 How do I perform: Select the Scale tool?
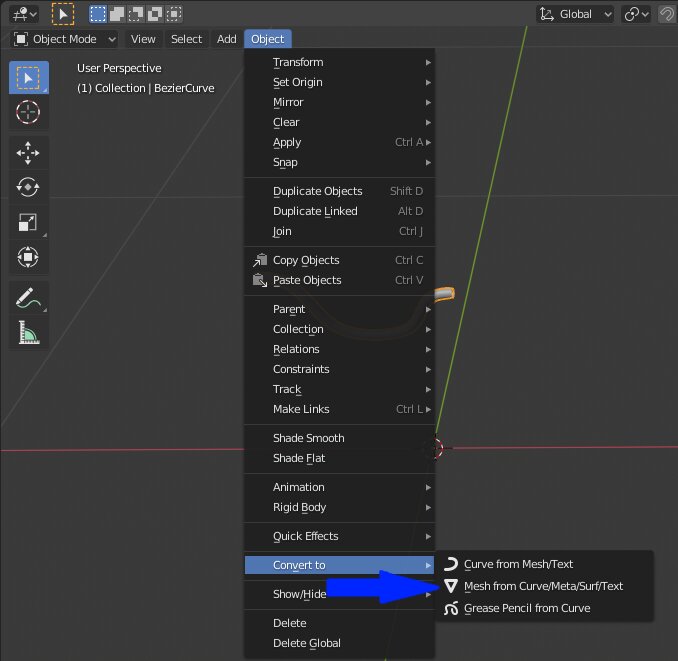click(28, 222)
